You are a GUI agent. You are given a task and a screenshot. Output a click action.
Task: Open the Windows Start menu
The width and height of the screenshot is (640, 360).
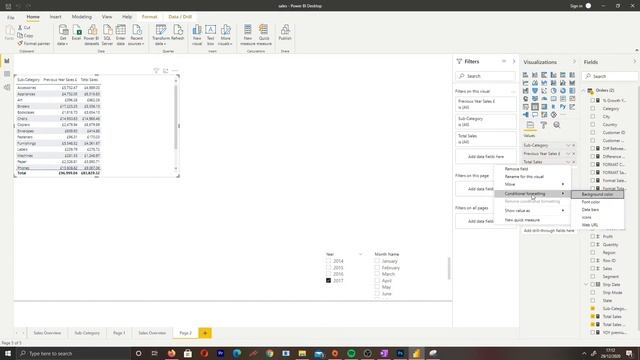point(7,353)
